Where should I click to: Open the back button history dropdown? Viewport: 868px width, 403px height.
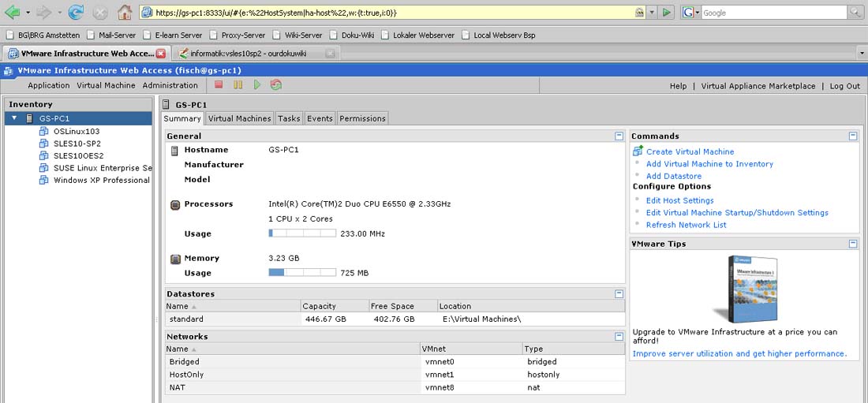pyautogui.click(x=28, y=12)
